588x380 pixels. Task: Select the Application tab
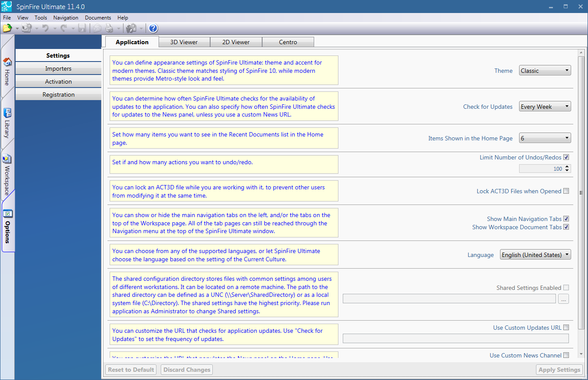tap(132, 42)
